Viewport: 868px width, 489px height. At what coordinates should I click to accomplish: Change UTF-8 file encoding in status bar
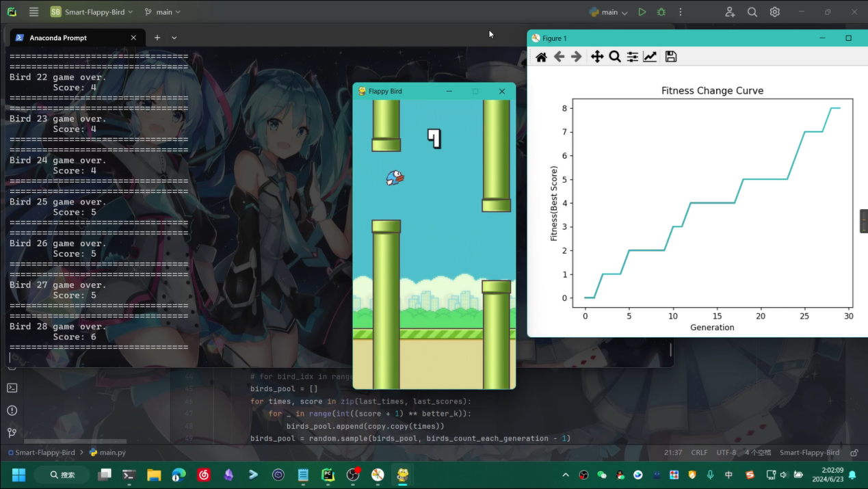tap(726, 452)
